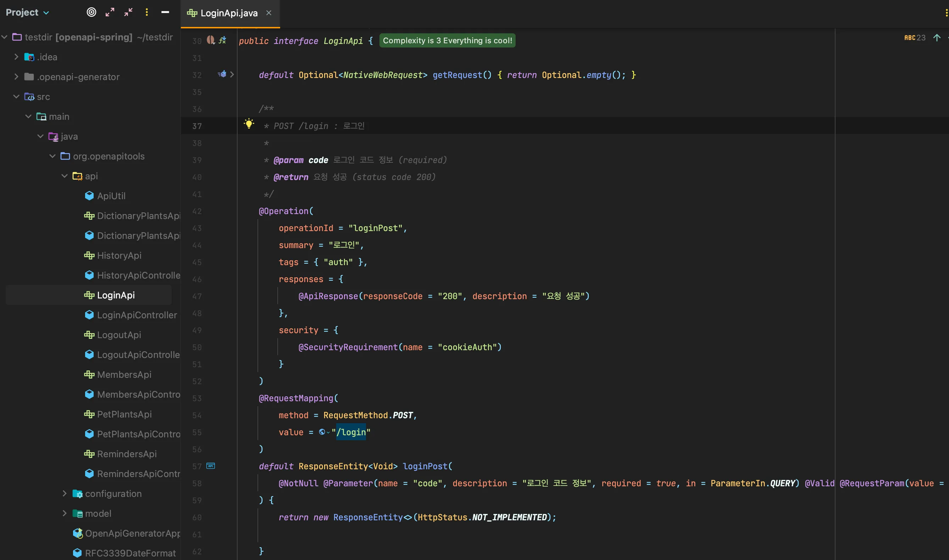Open the Project panel vertical dots options
949x560 pixels.
point(147,12)
